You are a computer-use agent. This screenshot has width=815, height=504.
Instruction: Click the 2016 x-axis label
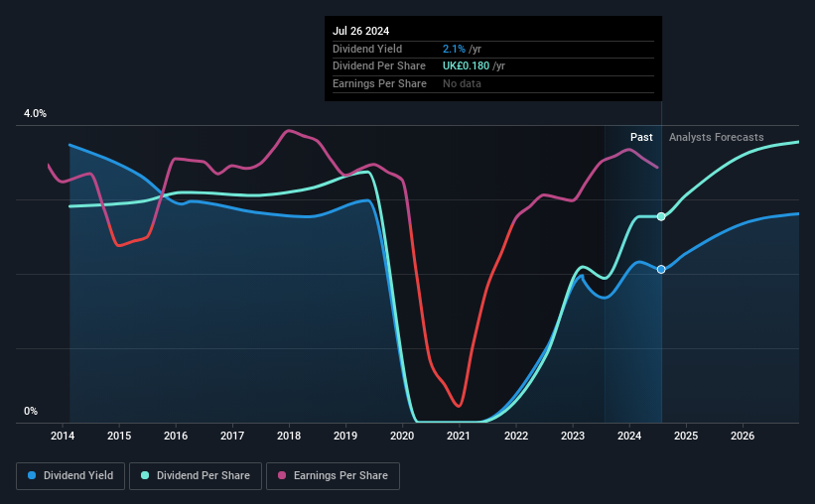[x=176, y=436]
